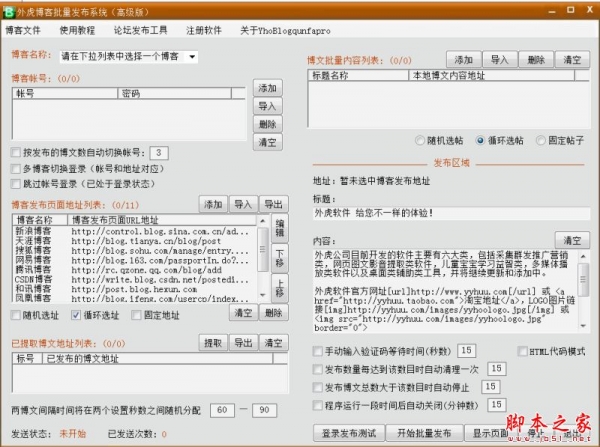Click 清空 button for extracted post list
Viewport: 600px width, 447px height.
(x=273, y=343)
